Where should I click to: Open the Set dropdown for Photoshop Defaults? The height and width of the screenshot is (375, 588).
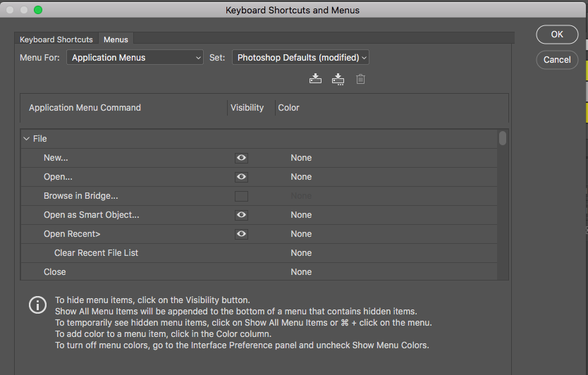click(301, 58)
